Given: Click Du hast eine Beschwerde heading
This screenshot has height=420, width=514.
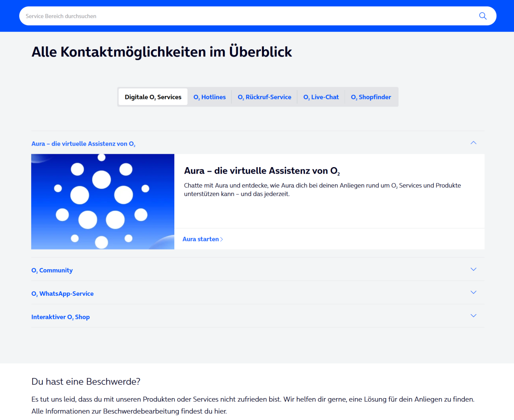Looking at the screenshot, I should (x=86, y=381).
